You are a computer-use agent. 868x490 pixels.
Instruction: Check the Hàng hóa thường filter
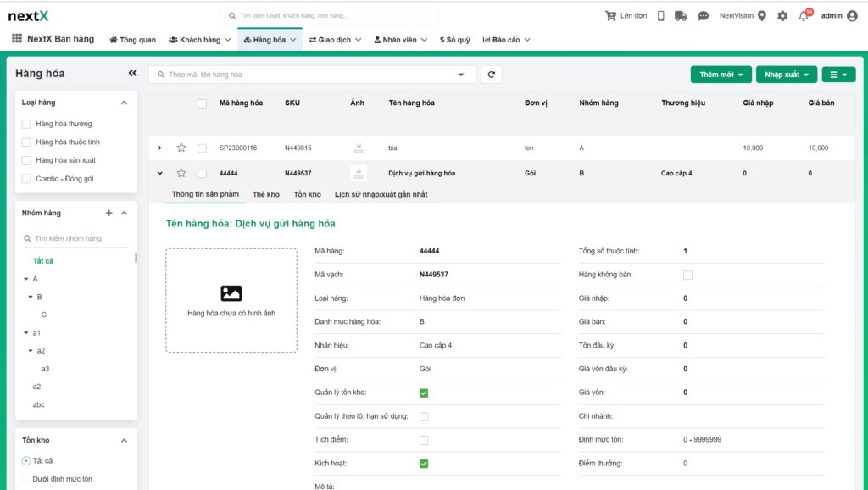[x=26, y=124]
